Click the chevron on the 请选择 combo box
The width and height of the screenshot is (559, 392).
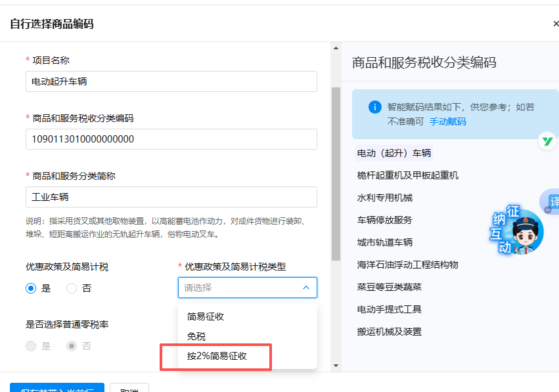pos(305,288)
